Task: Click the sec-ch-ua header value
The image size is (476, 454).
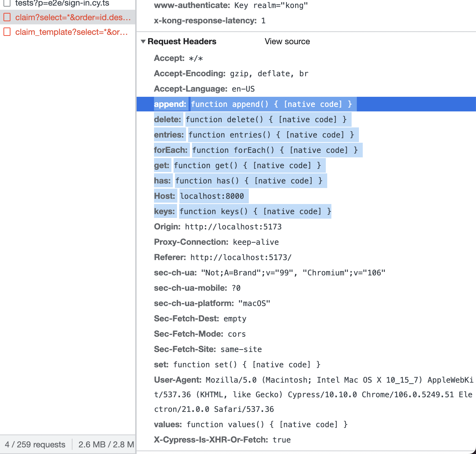Action: [x=293, y=273]
